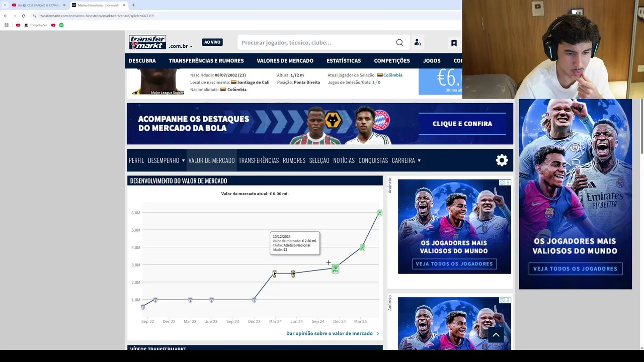This screenshot has height=362, width=644.
Task: Click the Dec 23 chart point marker
Action: 254,300
